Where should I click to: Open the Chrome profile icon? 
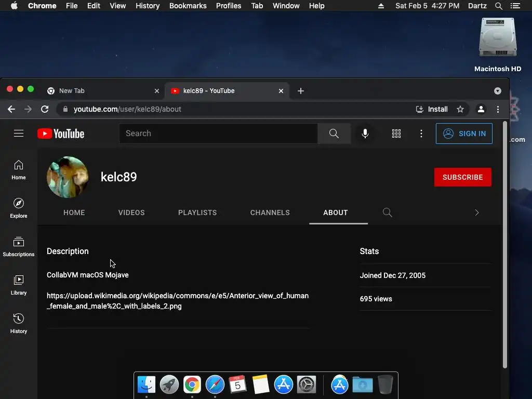(x=481, y=109)
